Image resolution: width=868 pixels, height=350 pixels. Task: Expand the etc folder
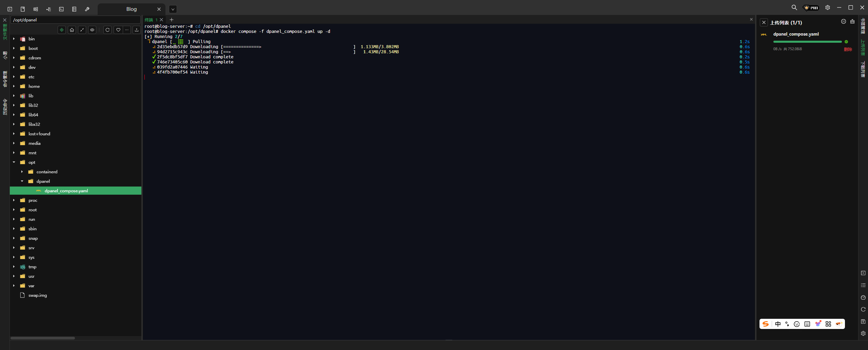coord(14,77)
